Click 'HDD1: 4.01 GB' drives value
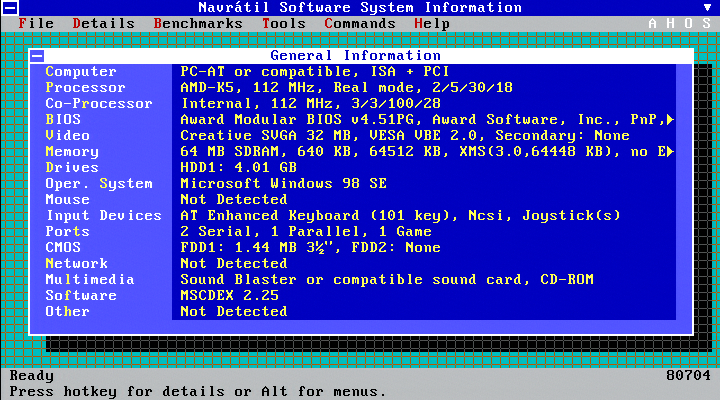This screenshot has height=400, width=720. [x=238, y=168]
